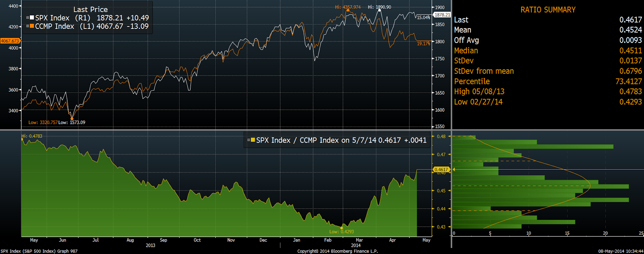Viewport: 644px width, 254px height.
Task: Click the orange 4067.673 price tag on left axis
Action: point(10,41)
